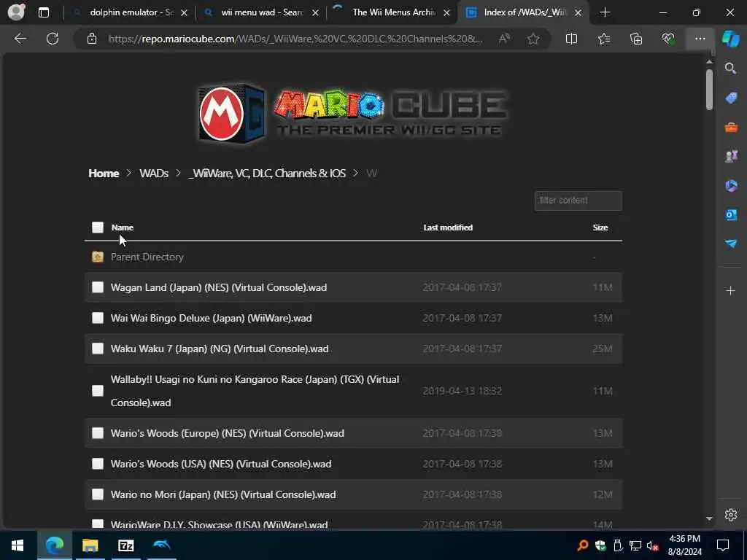Check the Wario no Mori checkbox
Screen dimensions: 747x560
[98, 494]
